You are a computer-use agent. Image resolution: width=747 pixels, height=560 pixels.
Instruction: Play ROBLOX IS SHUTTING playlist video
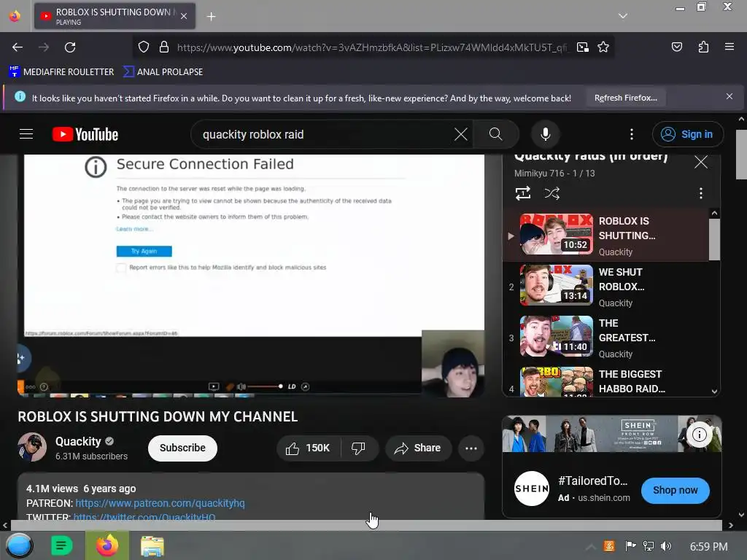[606, 236]
